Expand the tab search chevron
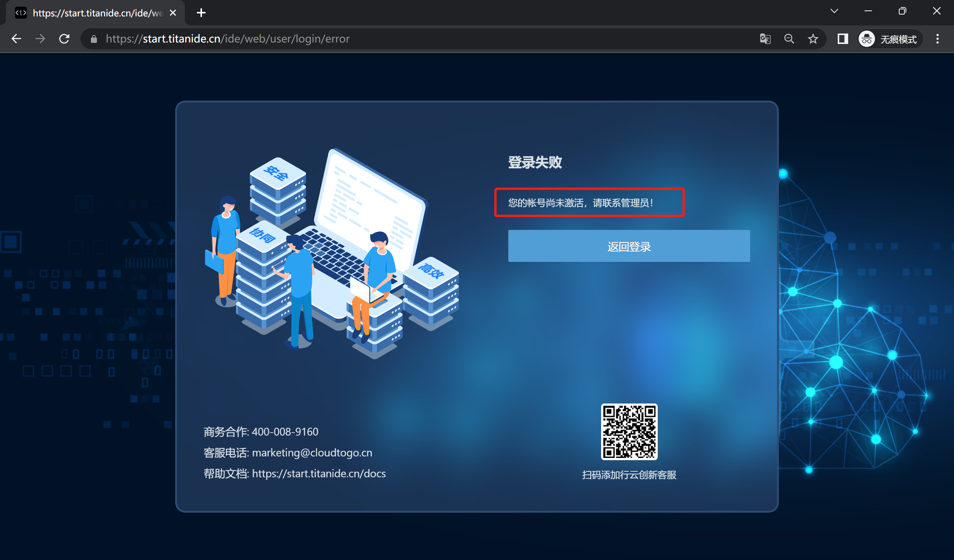954x560 pixels. (834, 11)
